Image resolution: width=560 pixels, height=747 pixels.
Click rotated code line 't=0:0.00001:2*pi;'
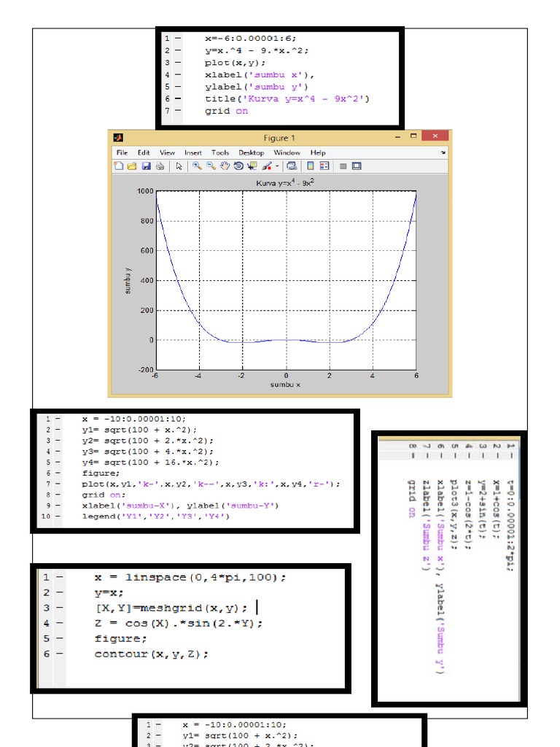pyautogui.click(x=510, y=525)
